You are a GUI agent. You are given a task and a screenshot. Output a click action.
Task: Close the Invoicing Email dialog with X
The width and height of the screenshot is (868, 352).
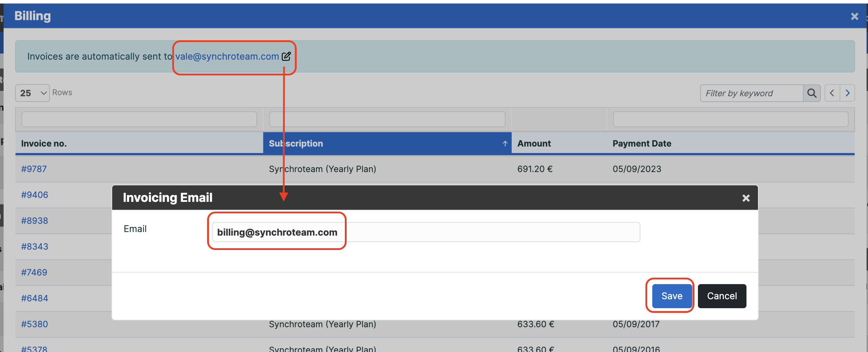(746, 198)
